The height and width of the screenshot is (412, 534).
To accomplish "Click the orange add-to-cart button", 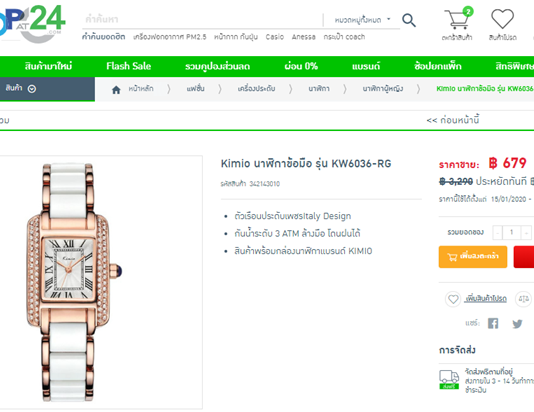I will [473, 257].
